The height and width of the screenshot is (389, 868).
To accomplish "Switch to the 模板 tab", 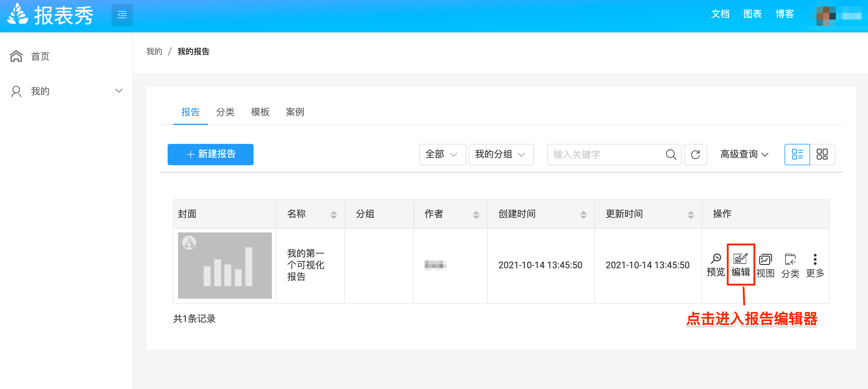I will pyautogui.click(x=260, y=112).
